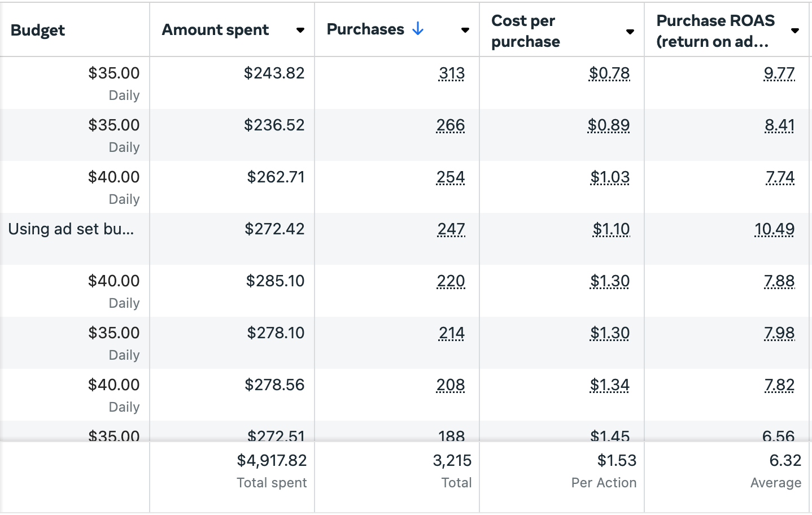Click the 9.77 purchase ROAS value

[x=779, y=73]
